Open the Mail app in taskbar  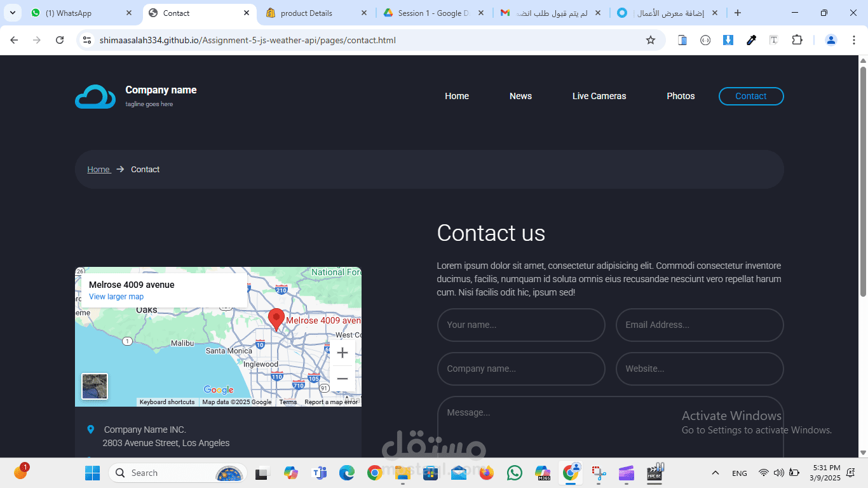(x=459, y=473)
